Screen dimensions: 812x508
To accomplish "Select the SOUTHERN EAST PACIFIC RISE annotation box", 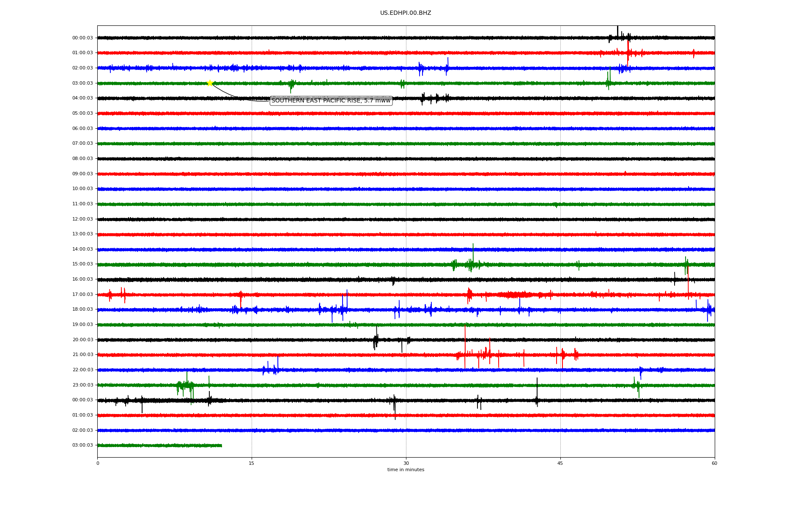I will point(331,101).
